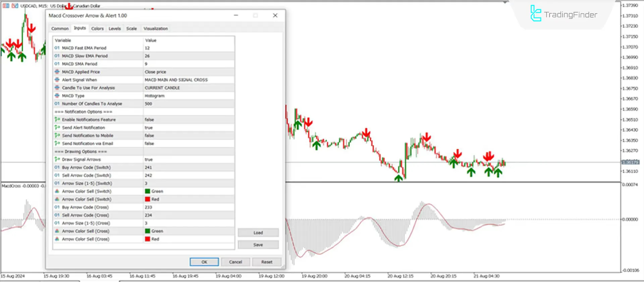Click the integer icon beside Sell Arrow Code (Cross)
The image size is (644, 282).
[x=57, y=215]
